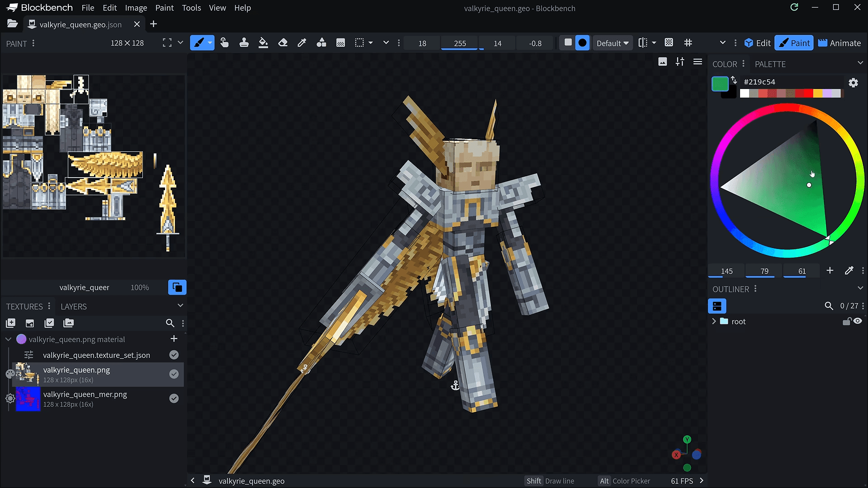Toggle saved checkmark for valkyrie_queen_mer.png
Screen dimensions: 868x488
[x=174, y=398]
